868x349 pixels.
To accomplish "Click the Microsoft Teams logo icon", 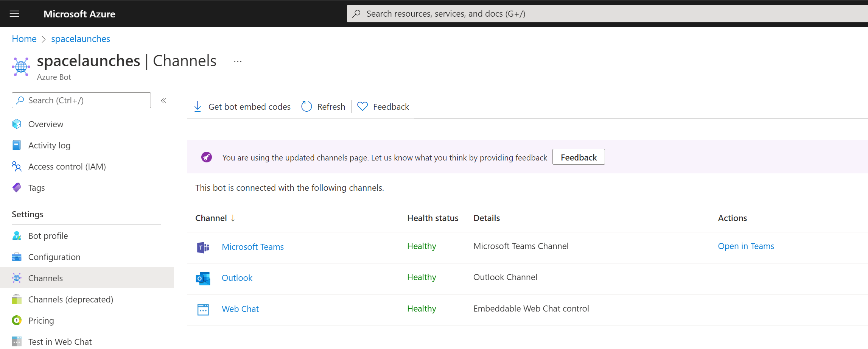I will point(203,247).
